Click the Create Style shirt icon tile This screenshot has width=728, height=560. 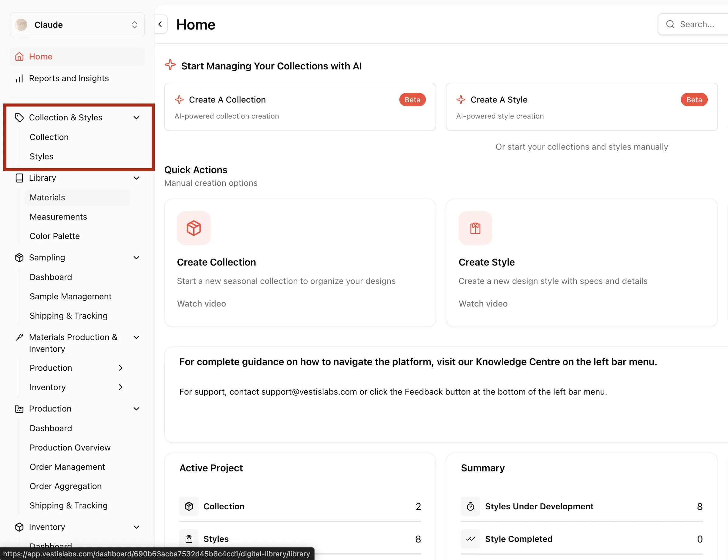click(475, 228)
